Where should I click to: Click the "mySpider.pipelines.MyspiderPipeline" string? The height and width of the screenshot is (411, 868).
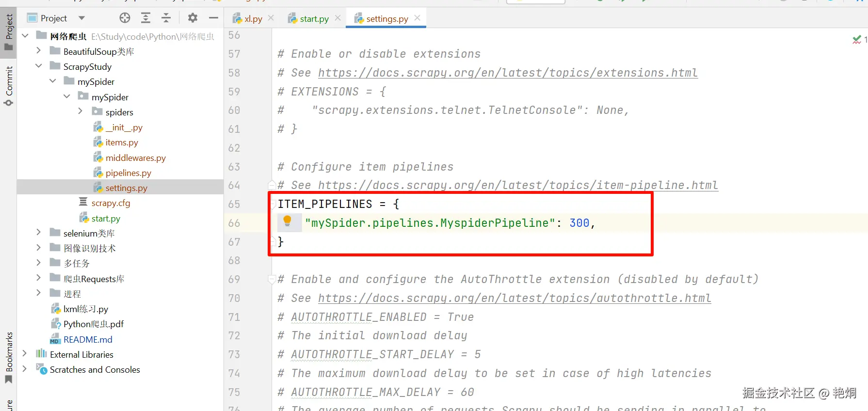(430, 223)
